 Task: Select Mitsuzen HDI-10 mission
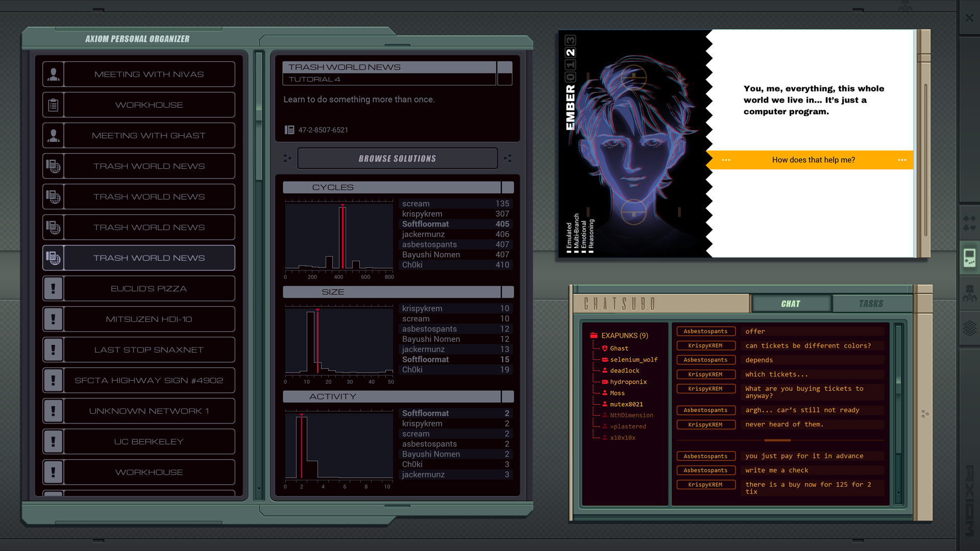tap(149, 319)
